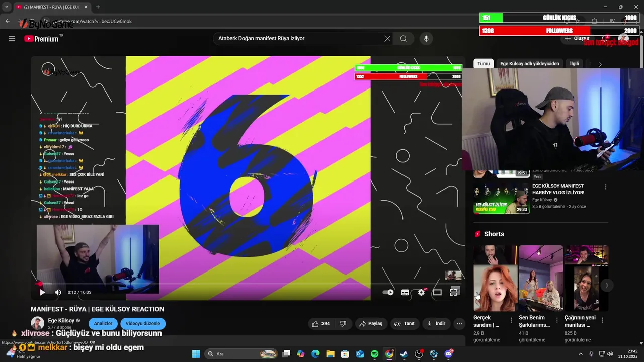This screenshot has width=644, height=362.
Task: Open options for Gerçek sandım short
Action: coord(512,320)
